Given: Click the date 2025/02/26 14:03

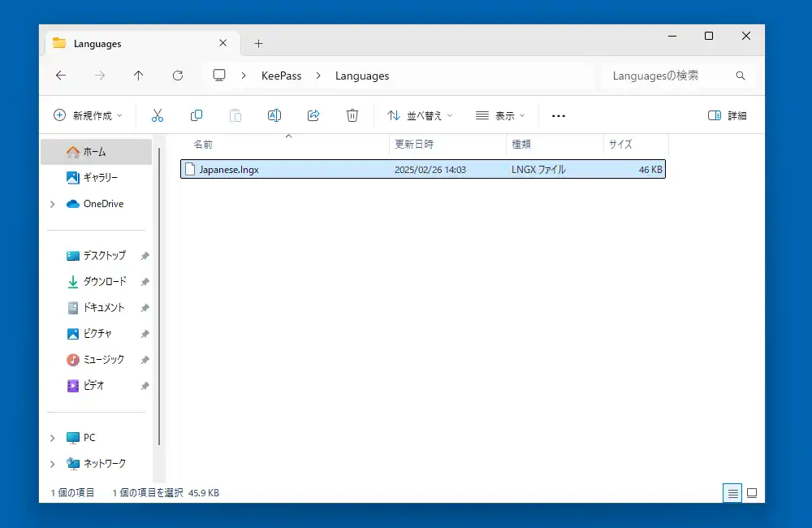Looking at the screenshot, I should [x=430, y=170].
